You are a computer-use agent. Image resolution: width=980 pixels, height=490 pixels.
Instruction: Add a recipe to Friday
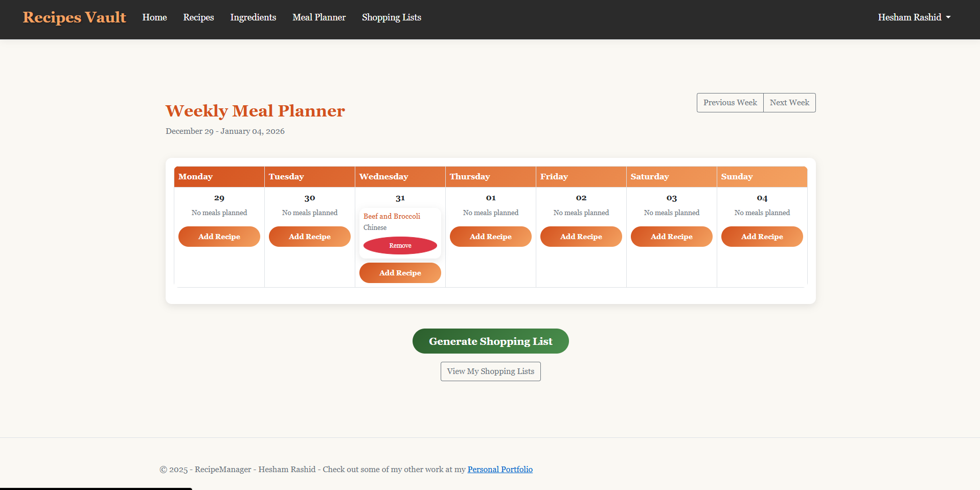pyautogui.click(x=581, y=236)
